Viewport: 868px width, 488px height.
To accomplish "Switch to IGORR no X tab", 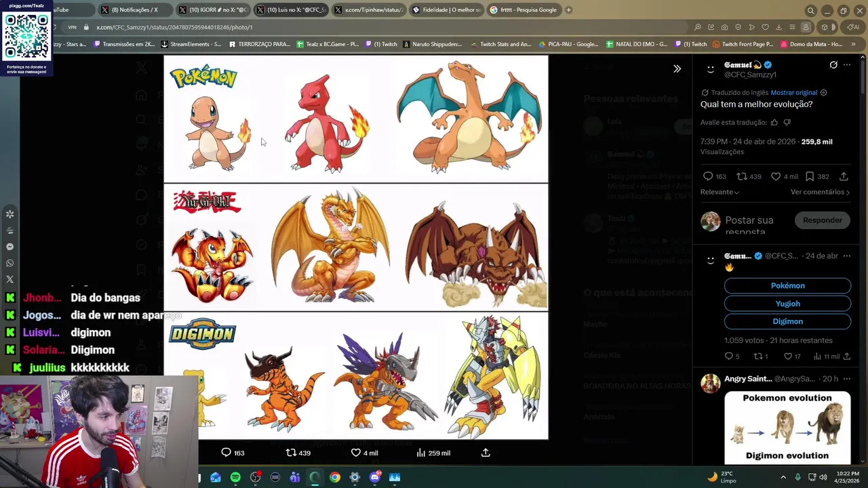I will tap(212, 10).
